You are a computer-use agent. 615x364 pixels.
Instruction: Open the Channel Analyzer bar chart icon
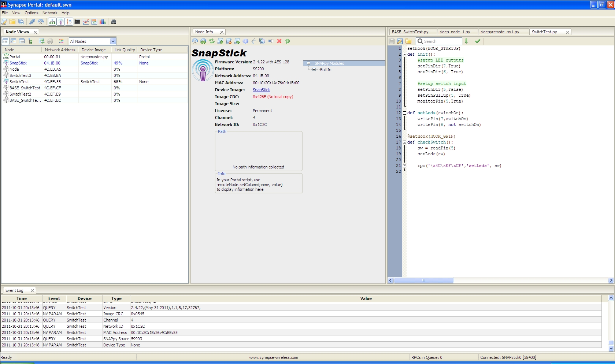[103, 22]
